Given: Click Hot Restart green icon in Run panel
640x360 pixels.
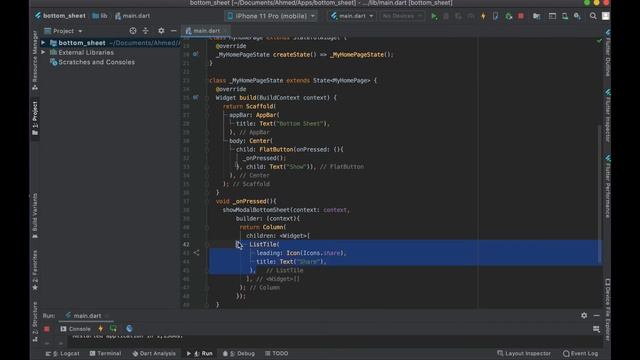Looking at the screenshot, I should coord(113,329).
